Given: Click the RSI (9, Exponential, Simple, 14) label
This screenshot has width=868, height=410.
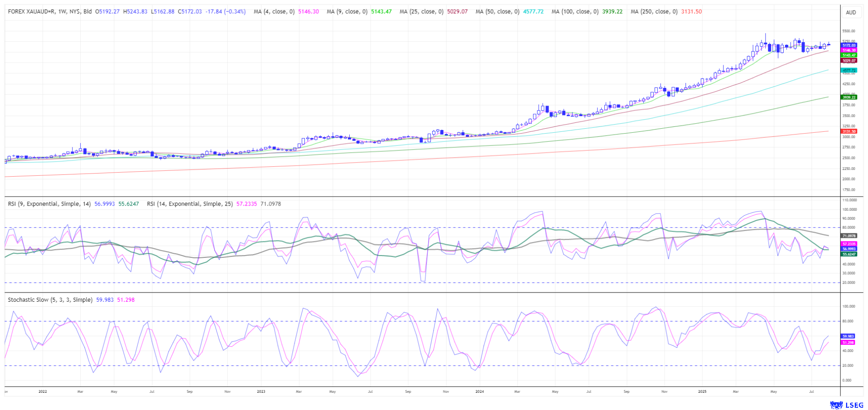Looking at the screenshot, I should [49, 204].
